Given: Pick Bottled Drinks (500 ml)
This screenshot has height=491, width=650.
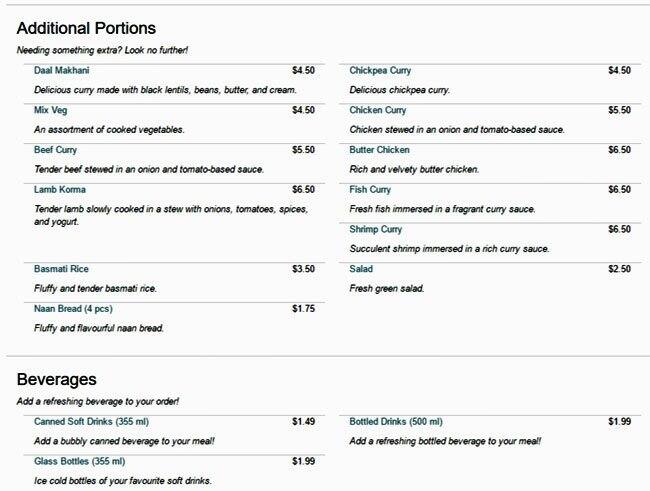Looking at the screenshot, I should (x=396, y=422).
